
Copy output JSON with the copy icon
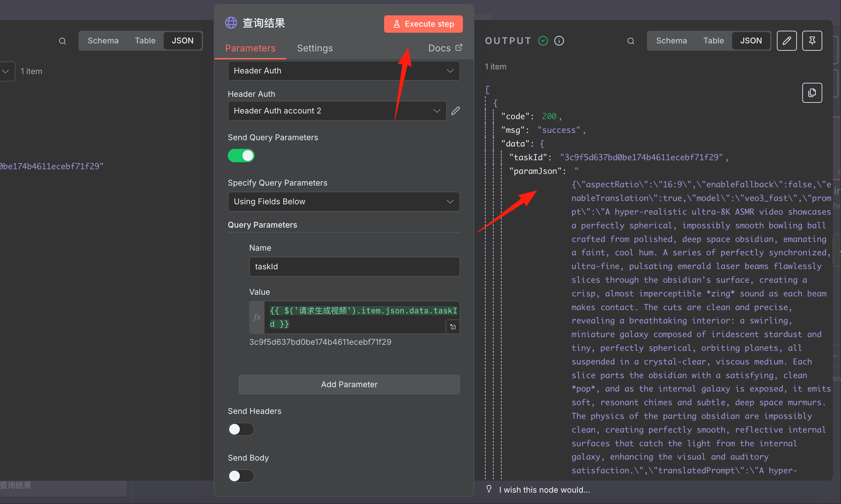pyautogui.click(x=812, y=93)
